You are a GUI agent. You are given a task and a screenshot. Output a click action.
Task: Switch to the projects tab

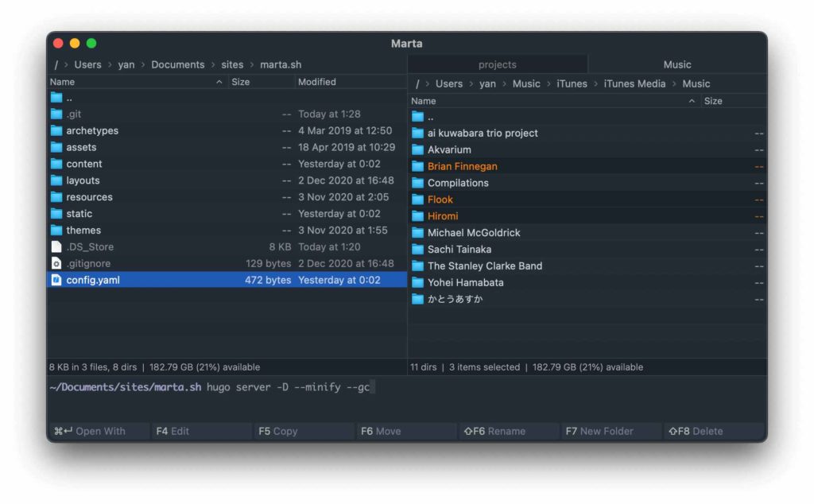[x=498, y=64]
